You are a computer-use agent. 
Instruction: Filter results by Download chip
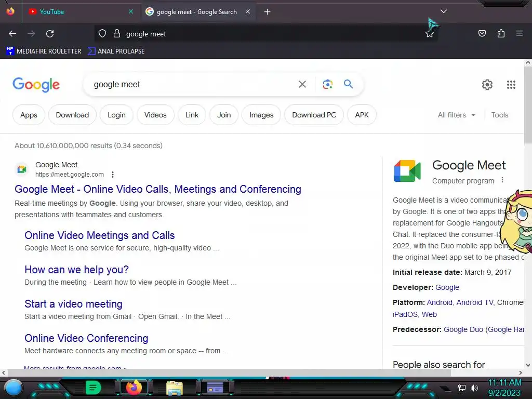click(72, 115)
